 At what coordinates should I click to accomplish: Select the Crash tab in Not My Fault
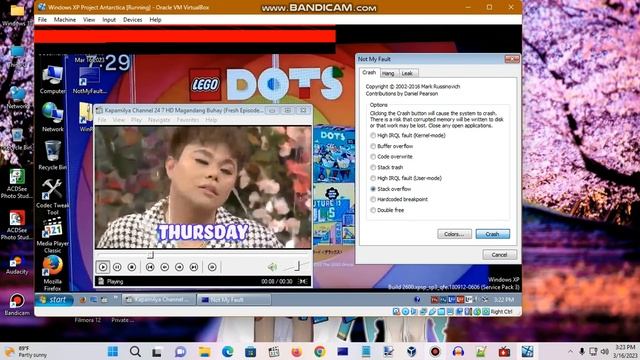(x=369, y=72)
